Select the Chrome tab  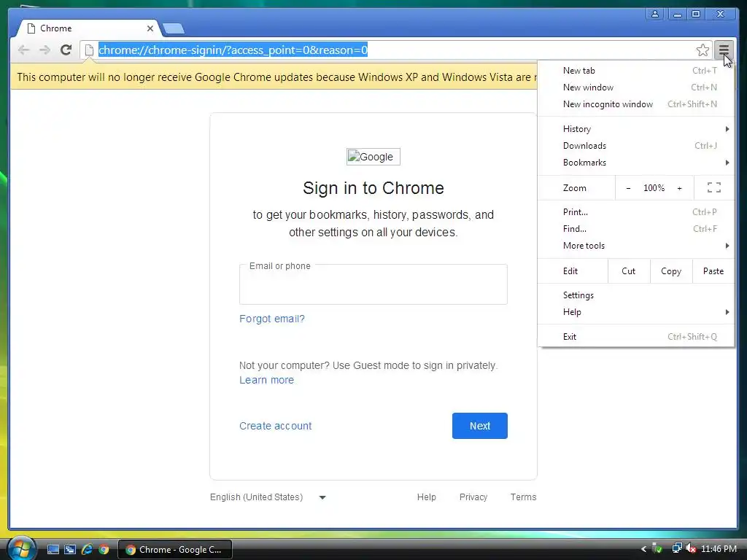pyautogui.click(x=88, y=28)
